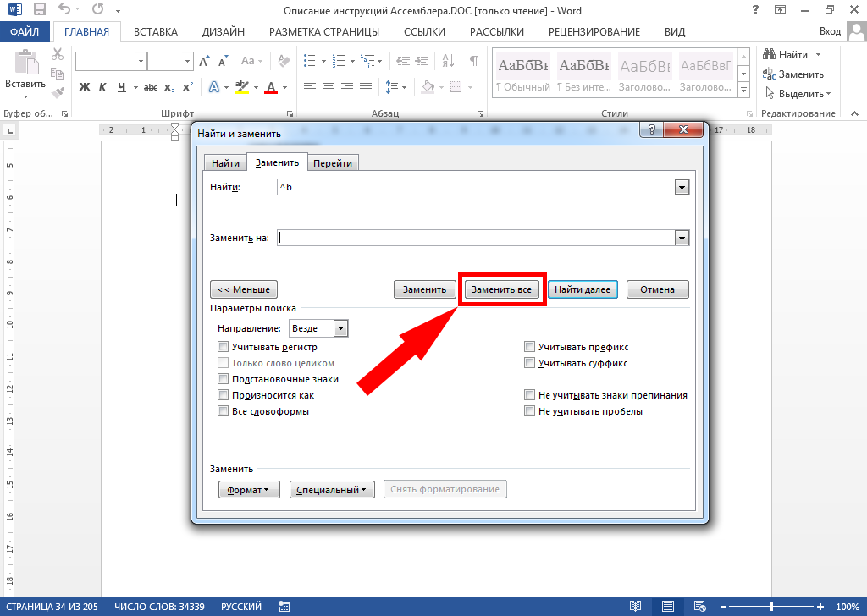867x616 pixels.
Task: Check the 'Подстановочные знаки' option
Action: [224, 379]
